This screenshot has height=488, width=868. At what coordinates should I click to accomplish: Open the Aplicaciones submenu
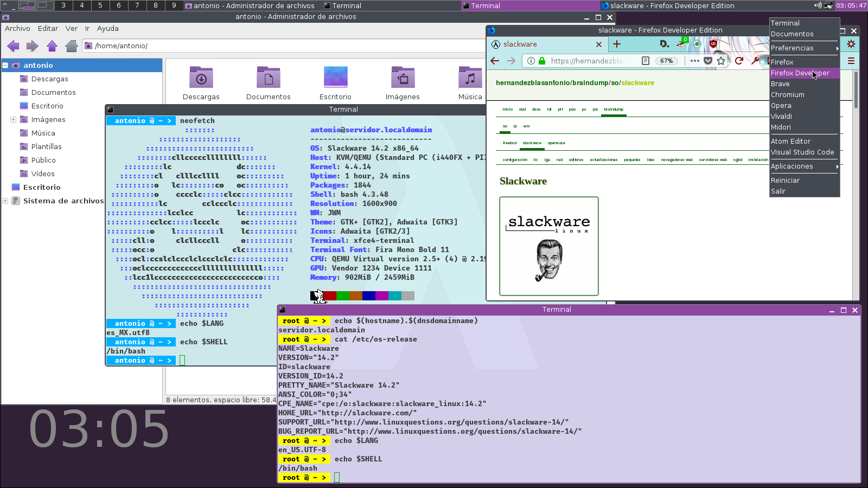coord(805,166)
